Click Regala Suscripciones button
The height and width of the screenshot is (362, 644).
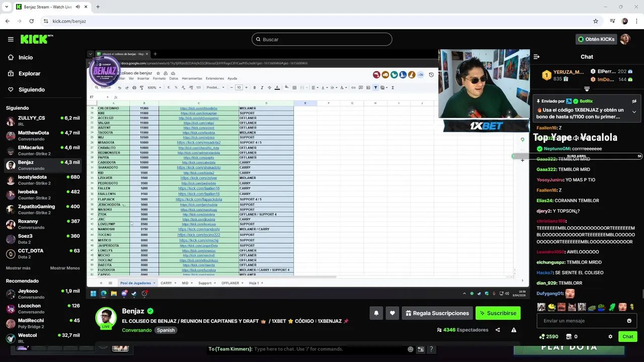[x=437, y=313]
